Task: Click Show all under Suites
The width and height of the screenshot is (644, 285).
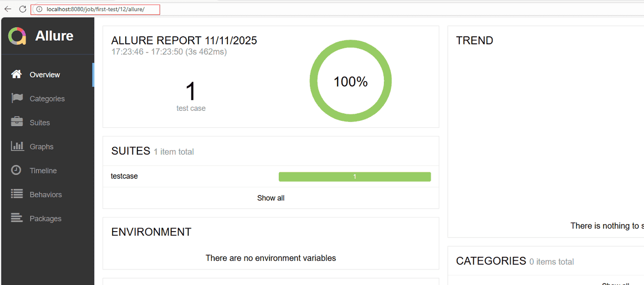Action: (x=271, y=198)
